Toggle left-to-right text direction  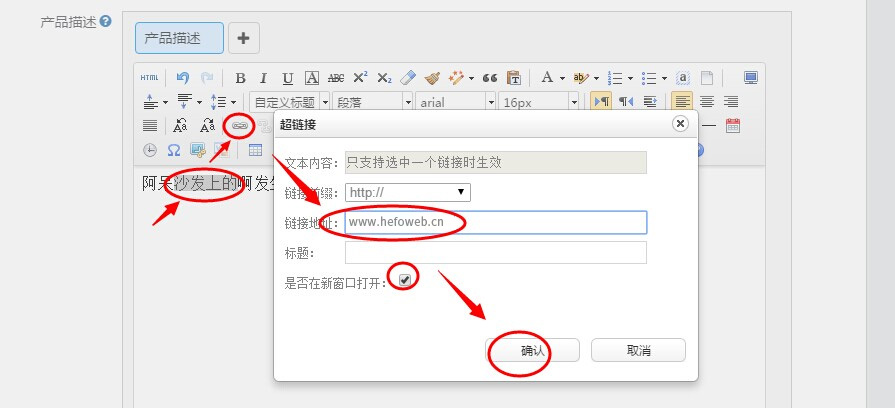coord(602,102)
